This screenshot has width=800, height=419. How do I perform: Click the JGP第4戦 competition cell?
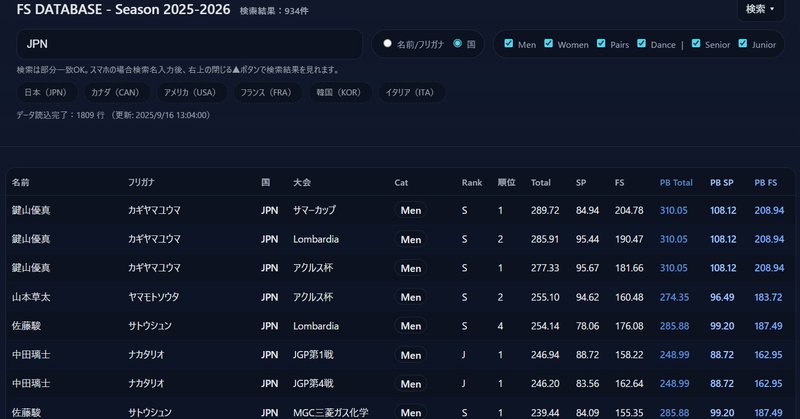pyautogui.click(x=313, y=383)
